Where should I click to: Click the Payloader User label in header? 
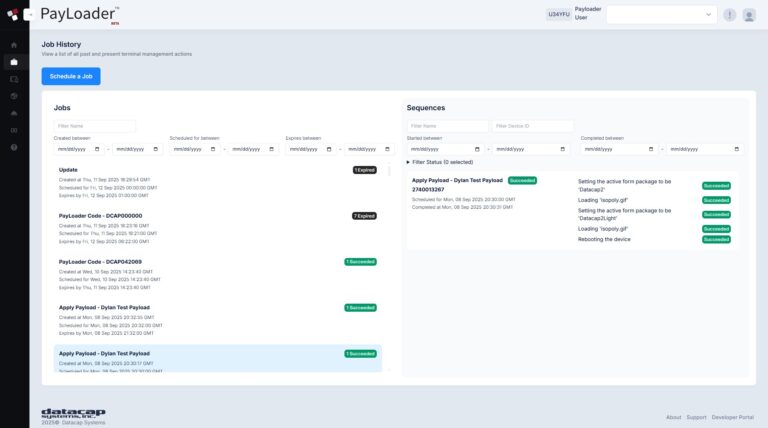click(588, 13)
